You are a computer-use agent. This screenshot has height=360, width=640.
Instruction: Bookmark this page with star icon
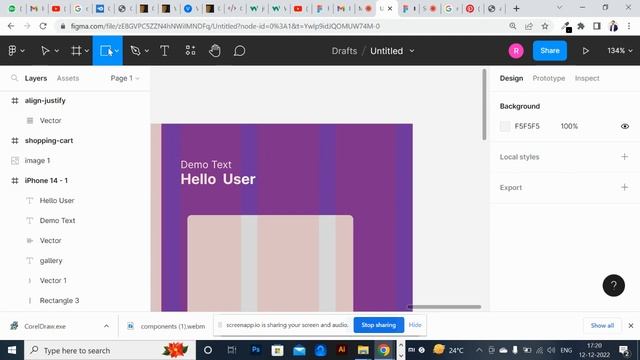(x=544, y=26)
